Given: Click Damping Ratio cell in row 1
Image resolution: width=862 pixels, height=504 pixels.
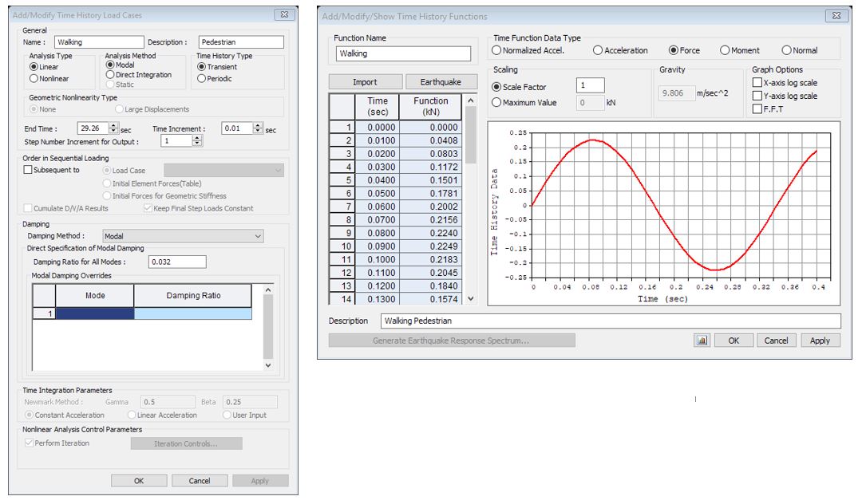Looking at the screenshot, I should point(193,313).
